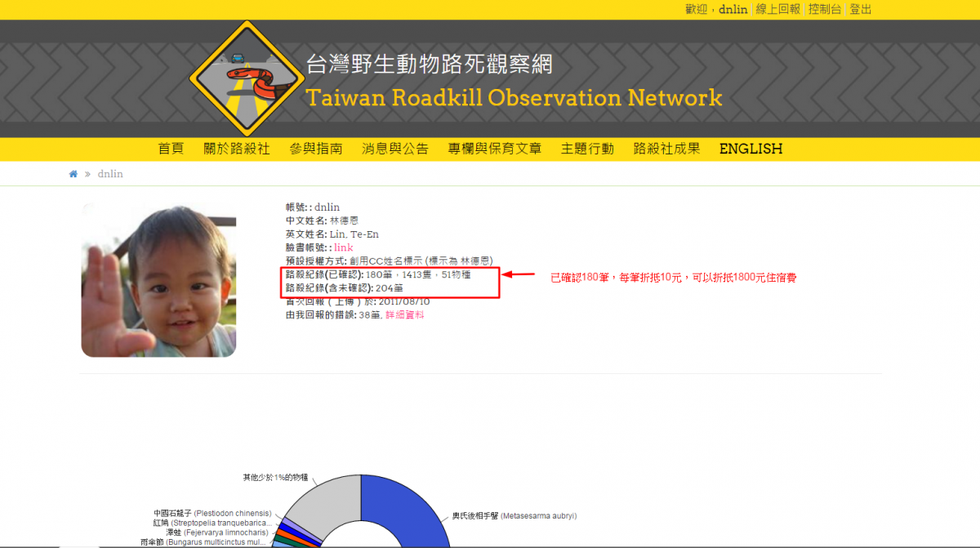Open 專欄與保育文章 in navigation
980x548 pixels.
(494, 149)
